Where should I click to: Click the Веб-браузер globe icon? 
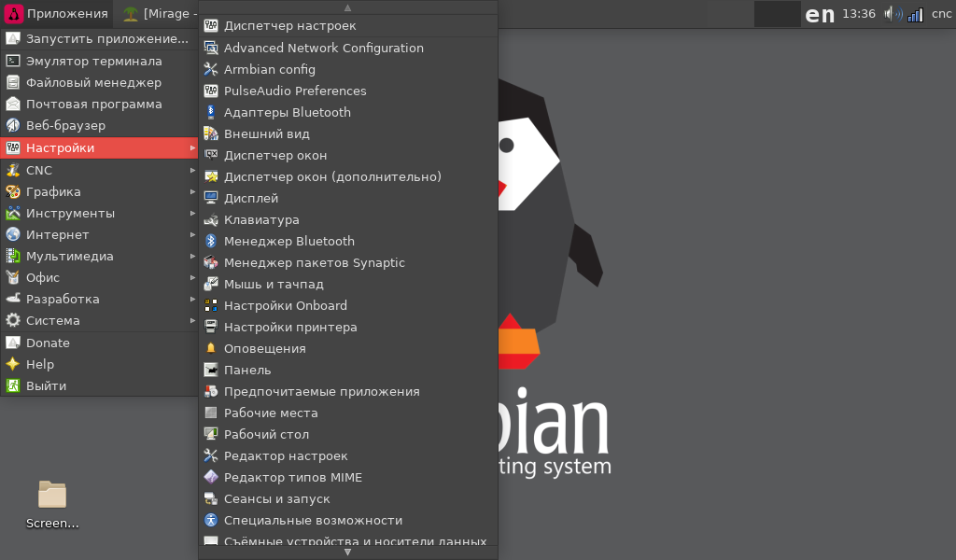pos(13,125)
